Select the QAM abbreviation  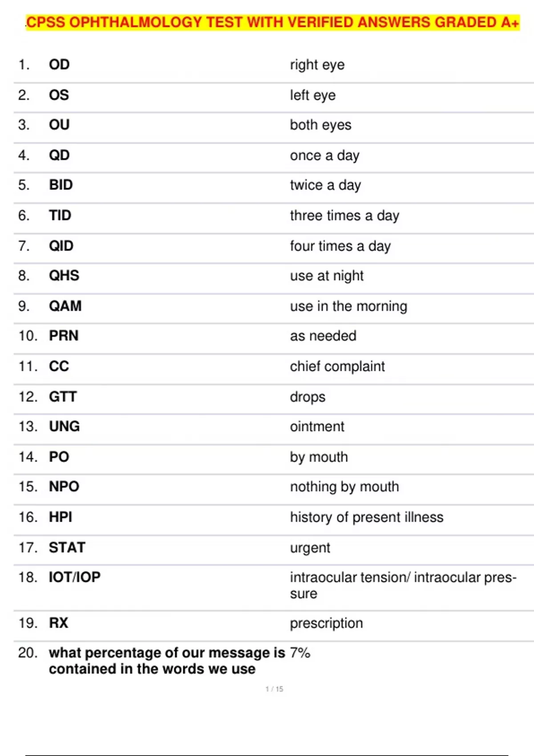[x=65, y=306]
